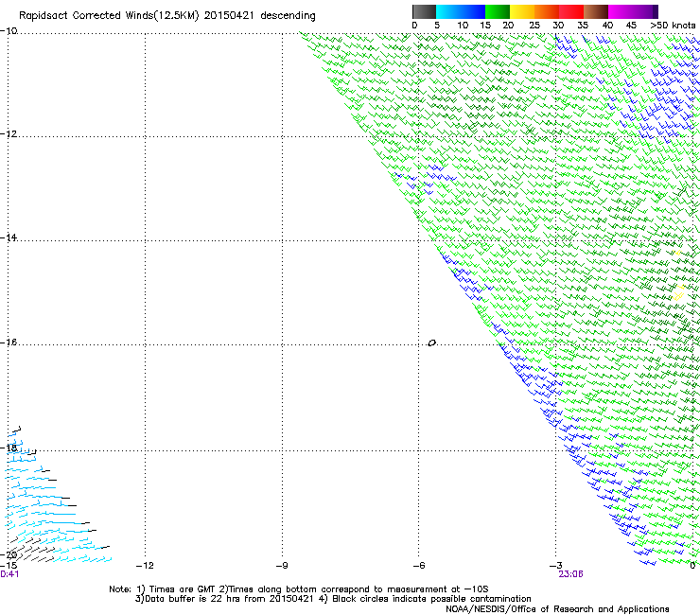Click the title 'Rapidscat Corrected Winds(12.5KM)'

(x=109, y=16)
